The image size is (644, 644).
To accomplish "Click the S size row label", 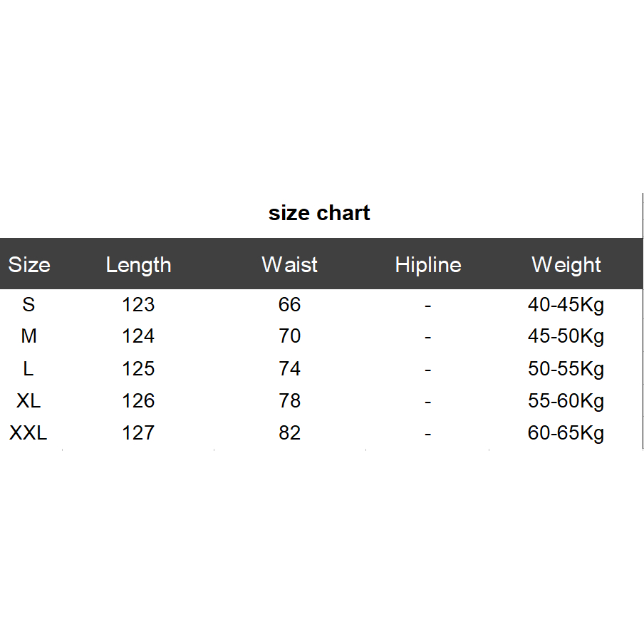I will (x=28, y=305).
